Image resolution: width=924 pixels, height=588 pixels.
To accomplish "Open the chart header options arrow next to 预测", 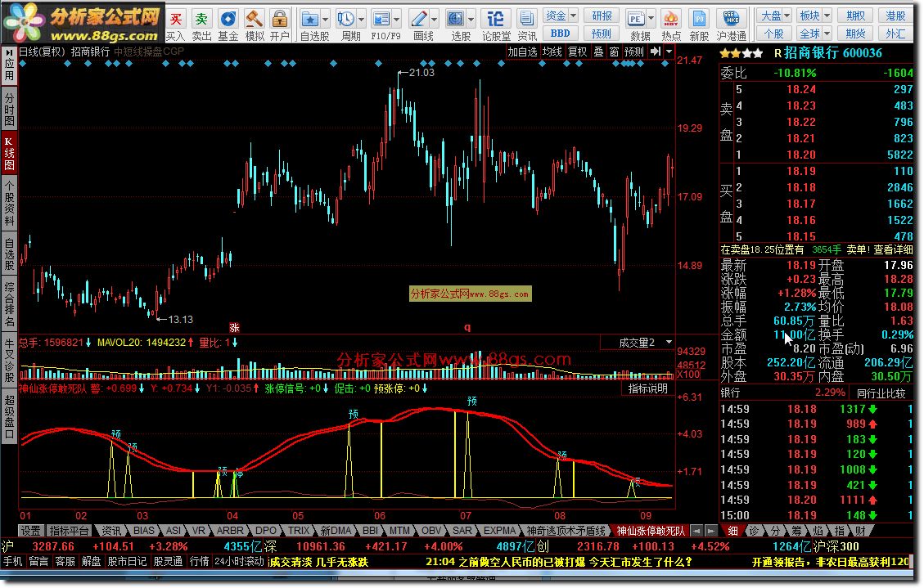I will pos(669,52).
